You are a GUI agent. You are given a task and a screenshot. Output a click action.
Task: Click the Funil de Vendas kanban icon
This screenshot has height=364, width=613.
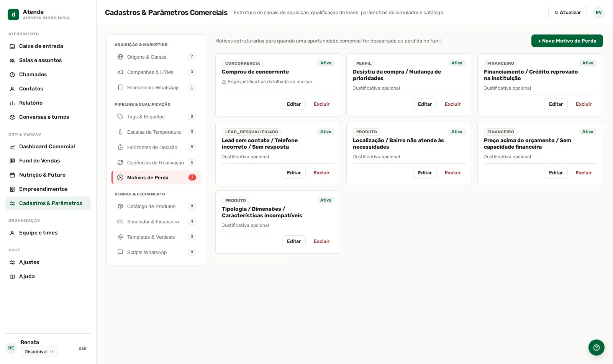(x=12, y=161)
